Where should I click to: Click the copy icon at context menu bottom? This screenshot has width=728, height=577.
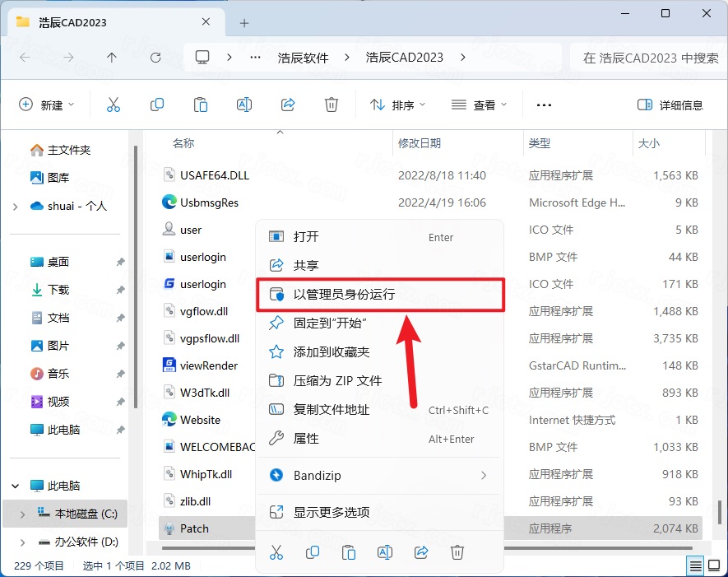313,552
